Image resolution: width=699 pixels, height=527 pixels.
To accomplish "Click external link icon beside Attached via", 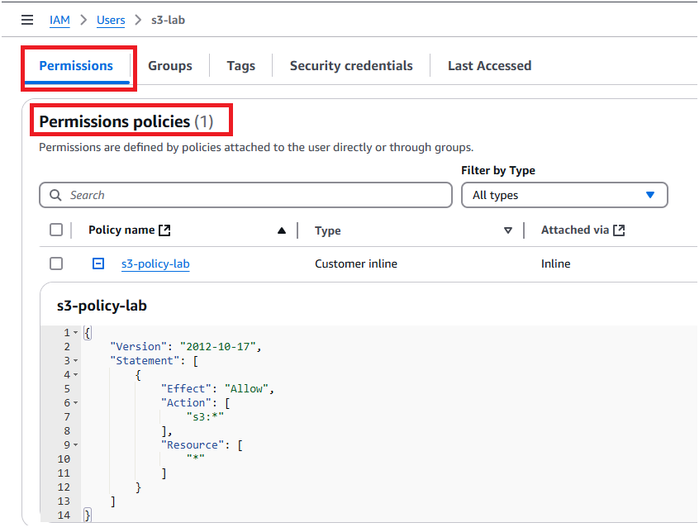I will point(619,230).
